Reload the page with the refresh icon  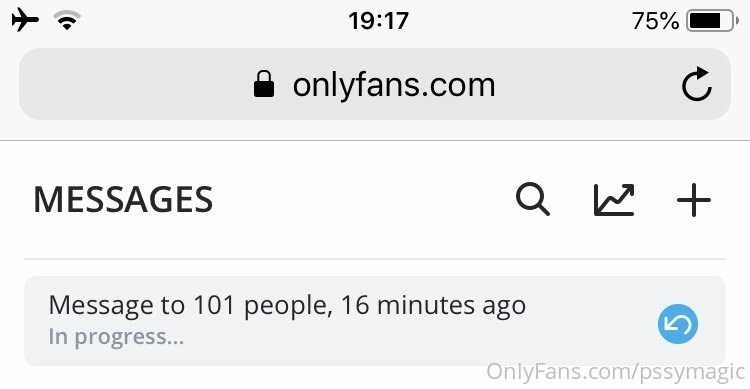point(696,84)
